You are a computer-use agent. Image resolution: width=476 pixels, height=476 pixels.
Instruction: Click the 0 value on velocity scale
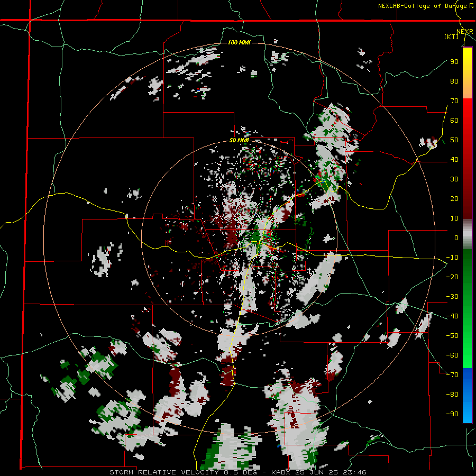pyautogui.click(x=456, y=237)
